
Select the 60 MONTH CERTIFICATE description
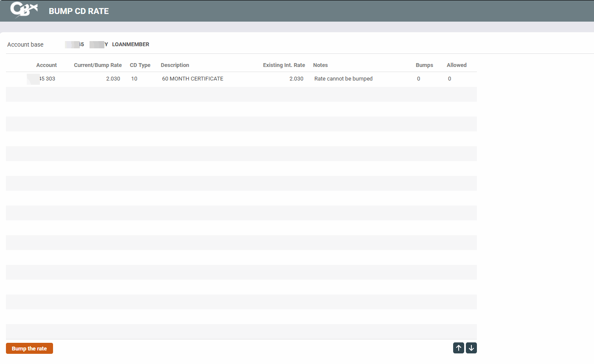193,79
